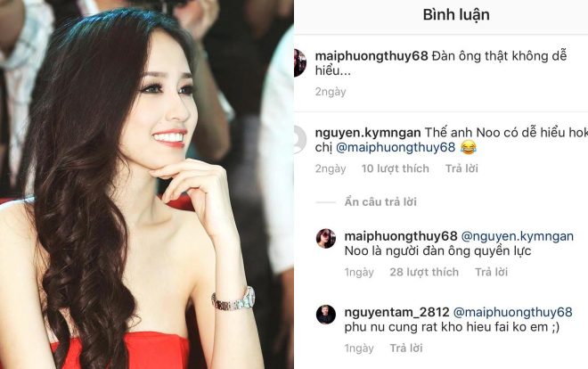View the 10 lượt thích likes list
Image resolution: width=588 pixels, height=369 pixels.
(396, 168)
